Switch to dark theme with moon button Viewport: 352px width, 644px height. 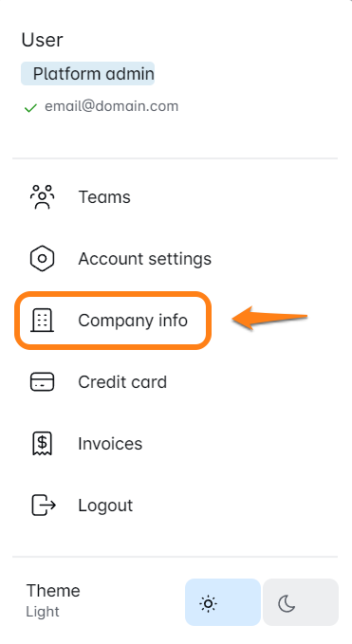[x=301, y=602]
